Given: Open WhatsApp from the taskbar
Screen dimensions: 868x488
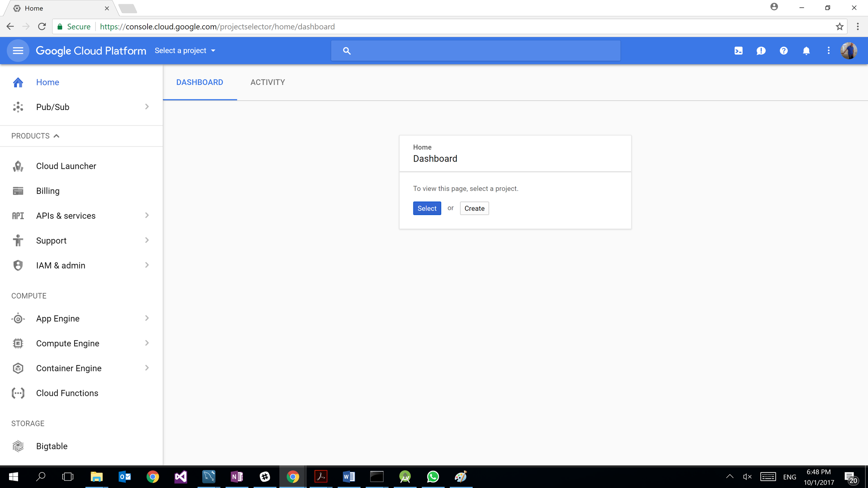Looking at the screenshot, I should (433, 477).
